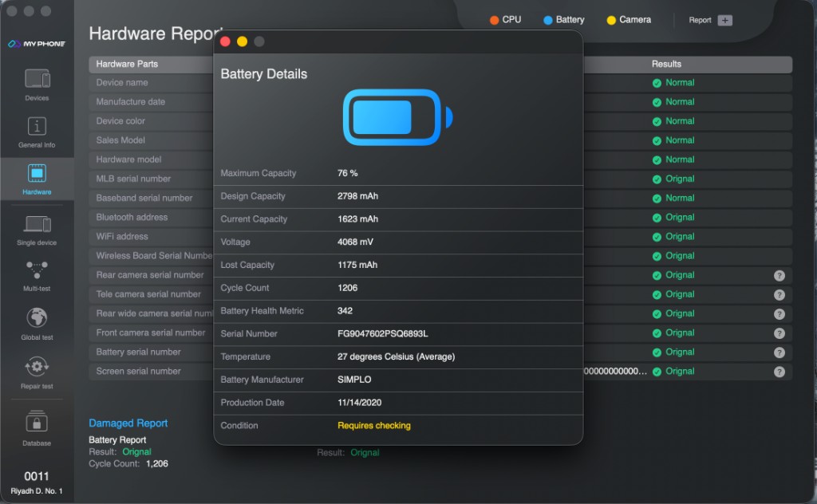Viewport: 817px width, 504px height.
Task: Click help icon for Screen serial number
Action: coord(779,372)
